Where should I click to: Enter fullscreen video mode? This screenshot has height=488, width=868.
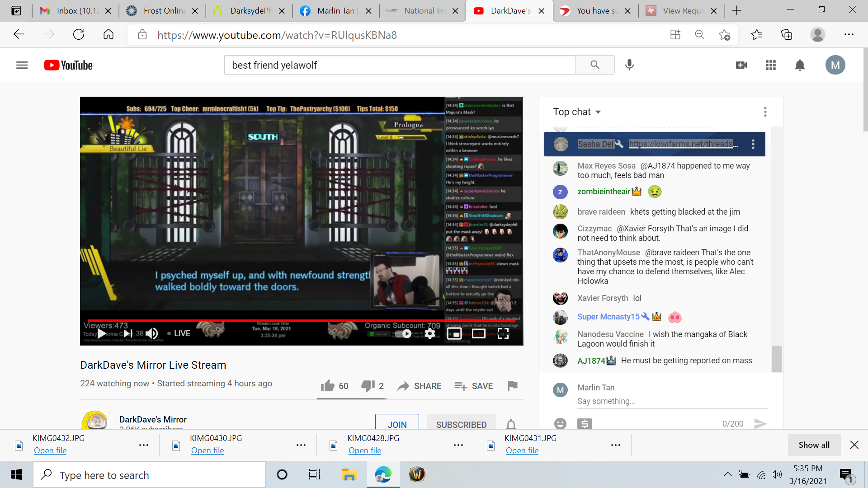503,333
